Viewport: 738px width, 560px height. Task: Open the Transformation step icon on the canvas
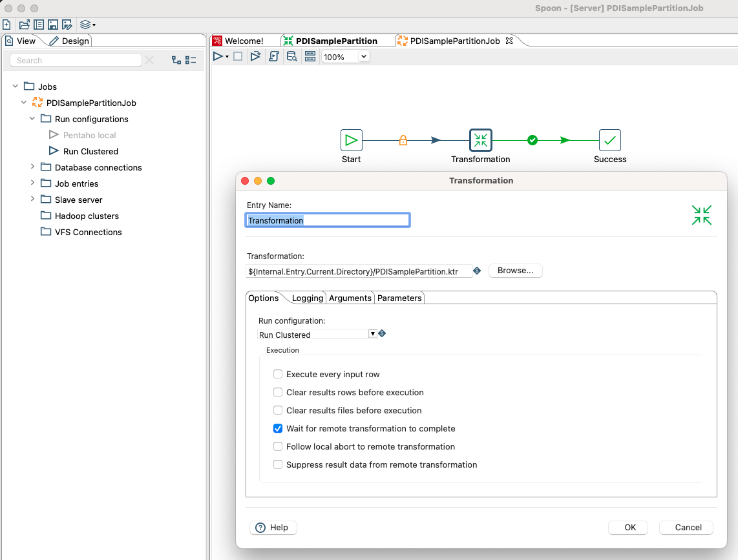pyautogui.click(x=481, y=140)
